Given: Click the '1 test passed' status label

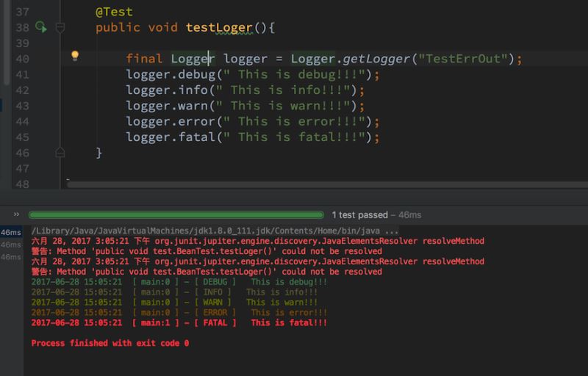Looking at the screenshot, I should (376, 215).
